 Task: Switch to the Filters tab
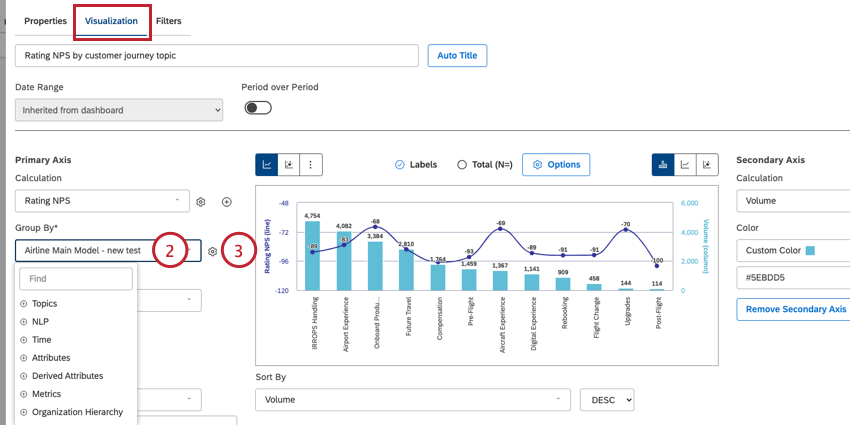click(x=169, y=21)
